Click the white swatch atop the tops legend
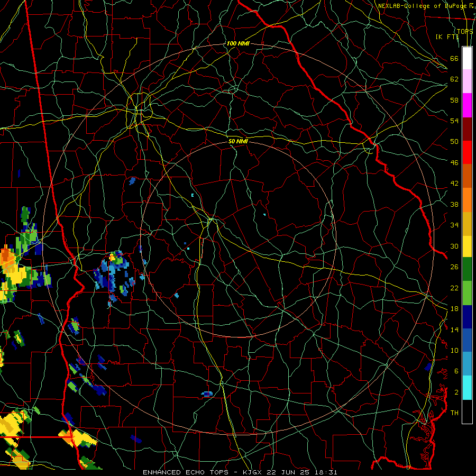Image resolution: width=476 pixels, height=476 pixels. (467, 58)
